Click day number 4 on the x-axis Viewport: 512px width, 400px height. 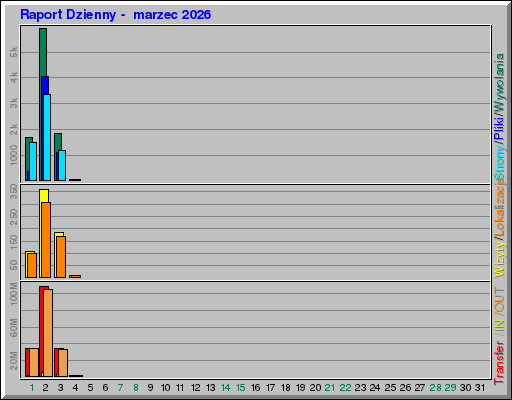click(75, 388)
